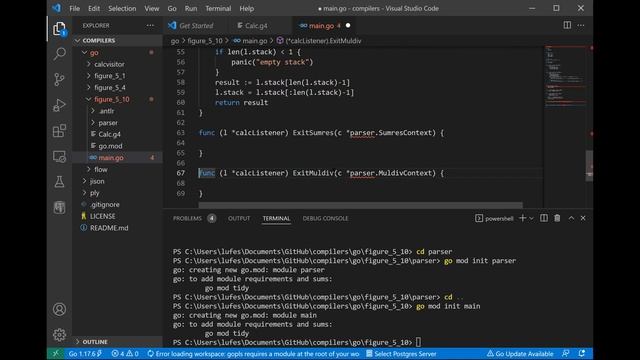
Task: Open the File menu
Action: [75, 8]
